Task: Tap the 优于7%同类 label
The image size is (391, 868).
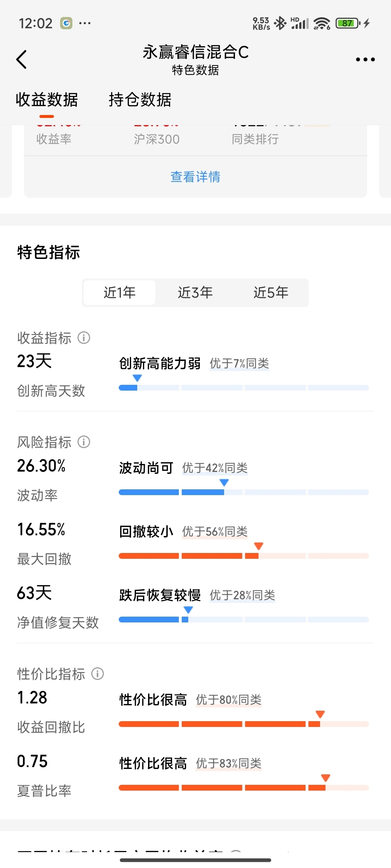Action: coord(239,363)
